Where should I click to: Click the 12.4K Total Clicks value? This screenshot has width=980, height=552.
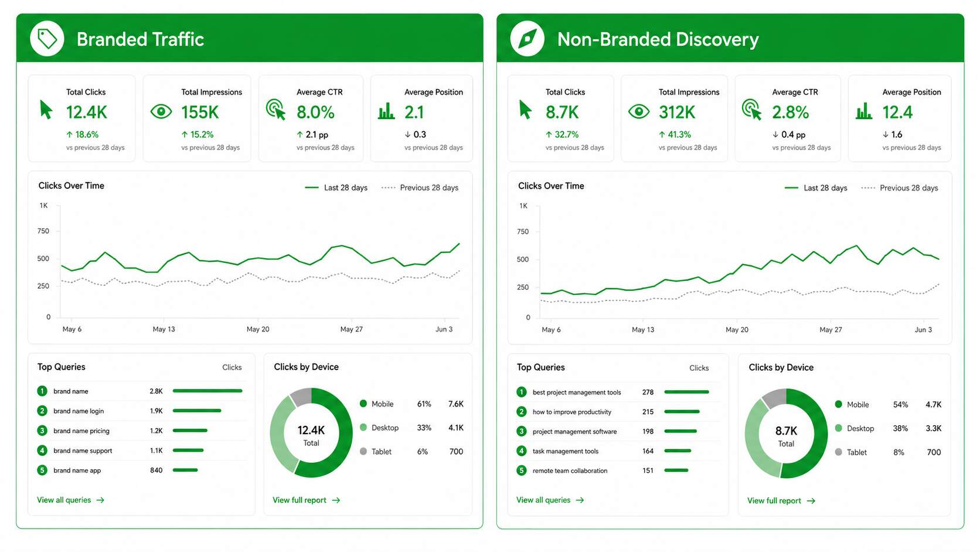(87, 112)
